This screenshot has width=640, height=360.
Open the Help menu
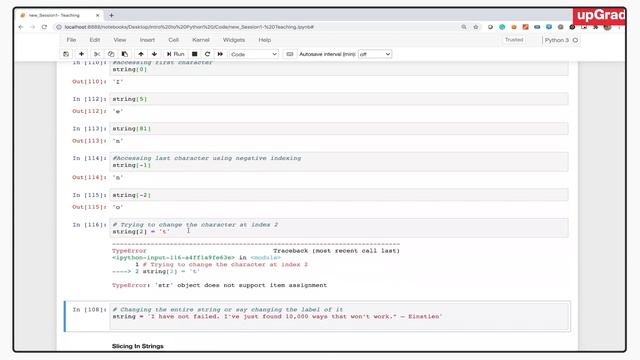click(x=264, y=40)
